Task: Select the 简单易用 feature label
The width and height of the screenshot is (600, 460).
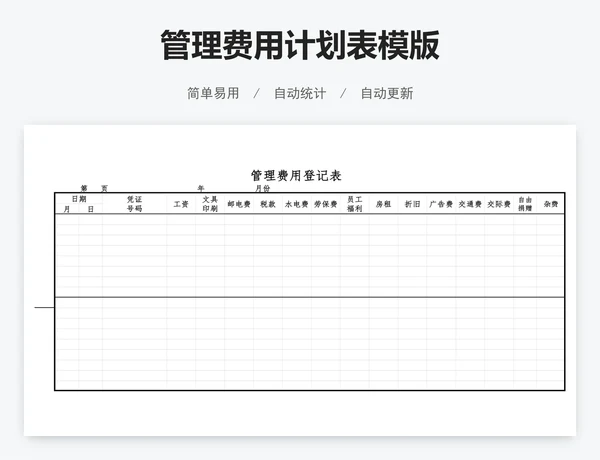Action: click(x=213, y=93)
